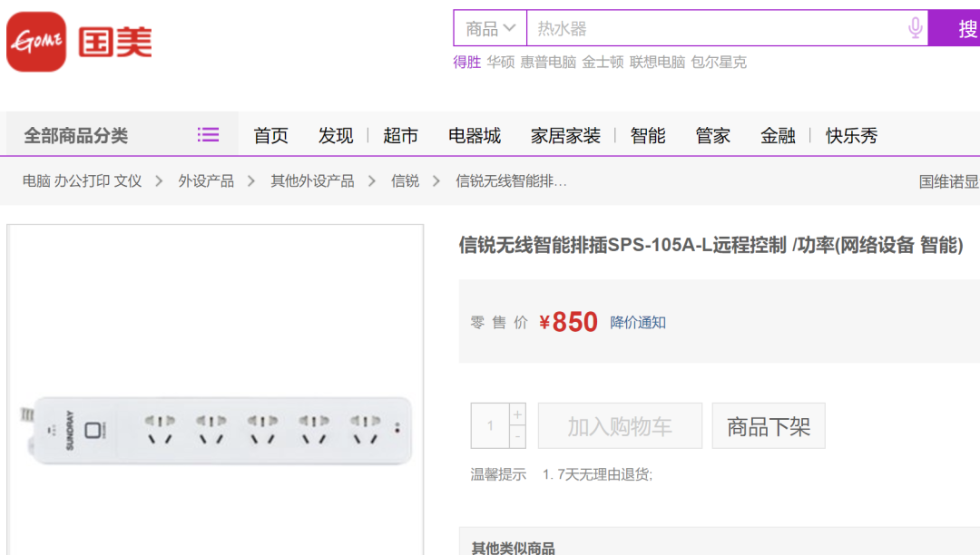Viewport: 980px width, 555px height.
Task: Decrease quantity with minus stepper
Action: [517, 436]
